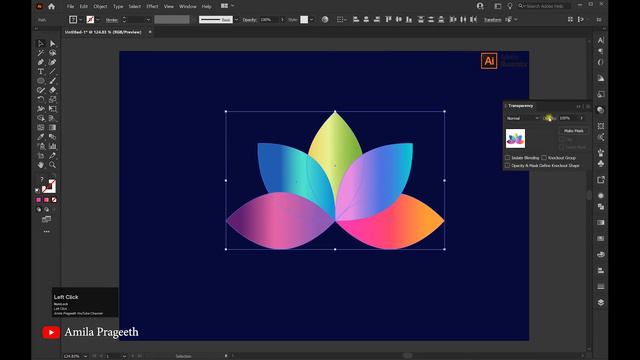Screen dimensions: 640x360
Task: Select the Direct Selection tool (white arrow)
Action: click(x=52, y=43)
